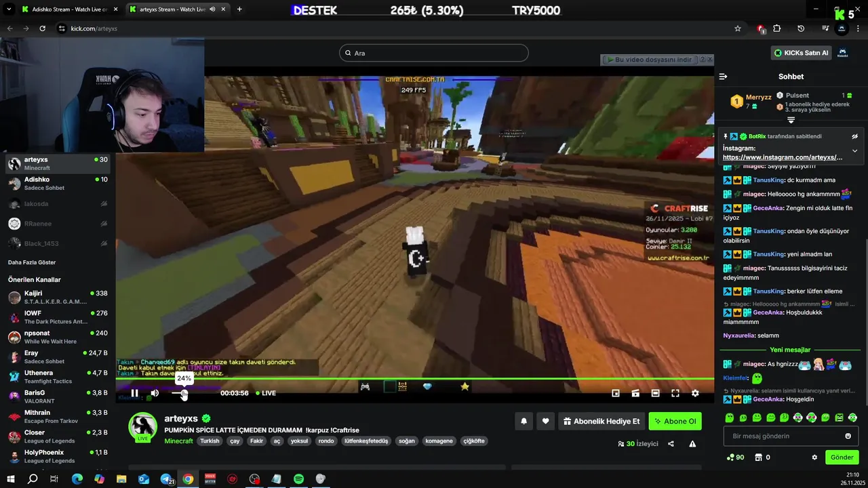Screen dimensions: 868x488
Task: Open recommended channel HolyPhoenix
Action: pyautogui.click(x=58, y=456)
